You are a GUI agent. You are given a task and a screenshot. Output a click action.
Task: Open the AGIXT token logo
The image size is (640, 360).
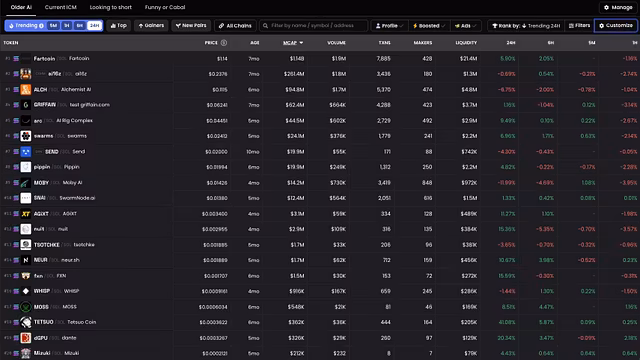[26, 213]
